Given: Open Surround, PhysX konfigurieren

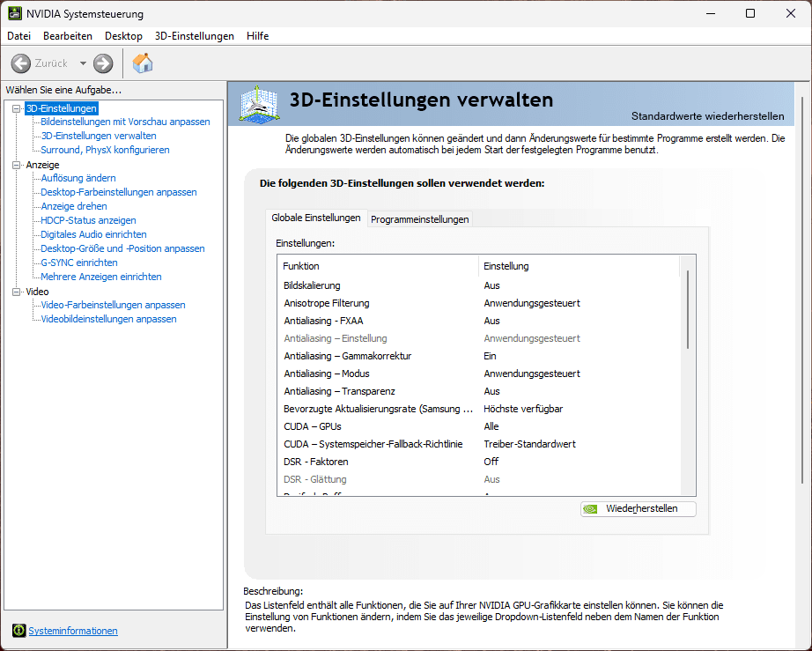Looking at the screenshot, I should click(105, 150).
